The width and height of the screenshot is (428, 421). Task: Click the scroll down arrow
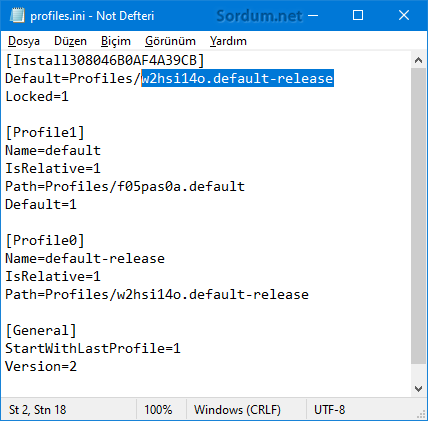(418, 388)
